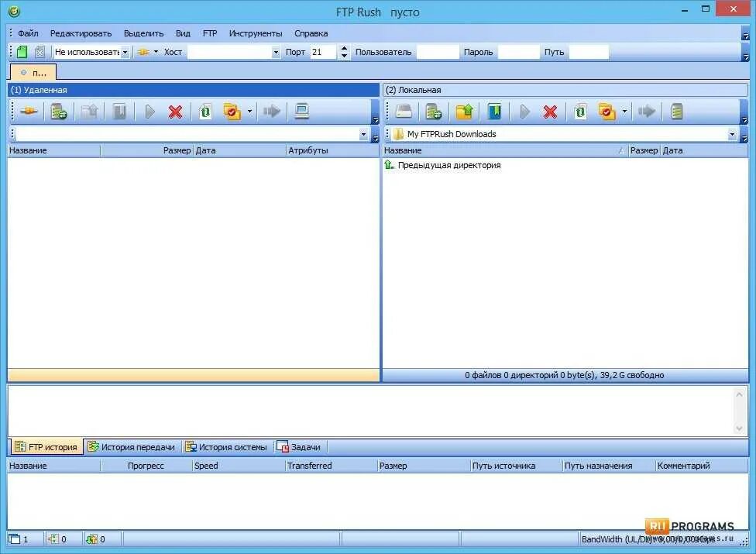Screen dimensions: 756x554
Task: Click the drive icon in the Локальная toolbar
Action: click(404, 112)
